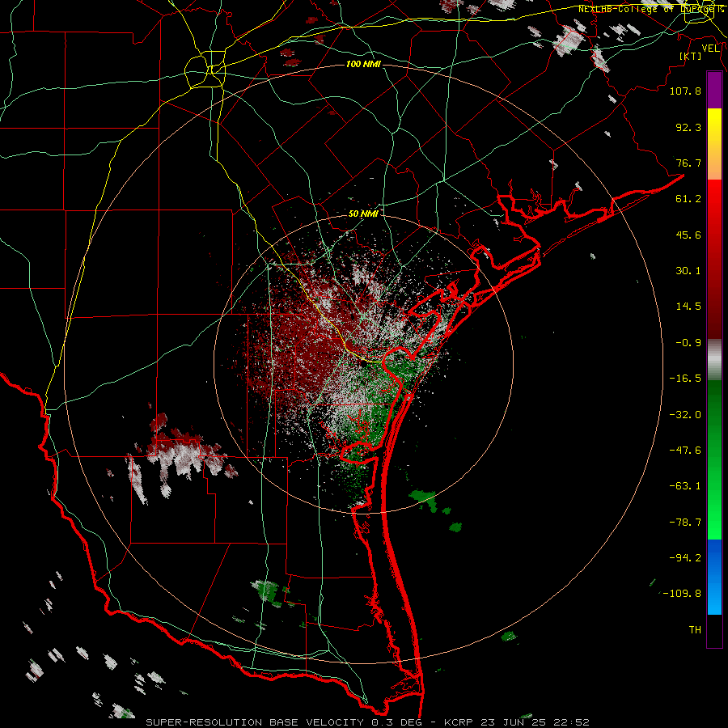This screenshot has height=728, width=728.
Task: Click the 45.6 value on the velocity scale
Action: [x=688, y=235]
